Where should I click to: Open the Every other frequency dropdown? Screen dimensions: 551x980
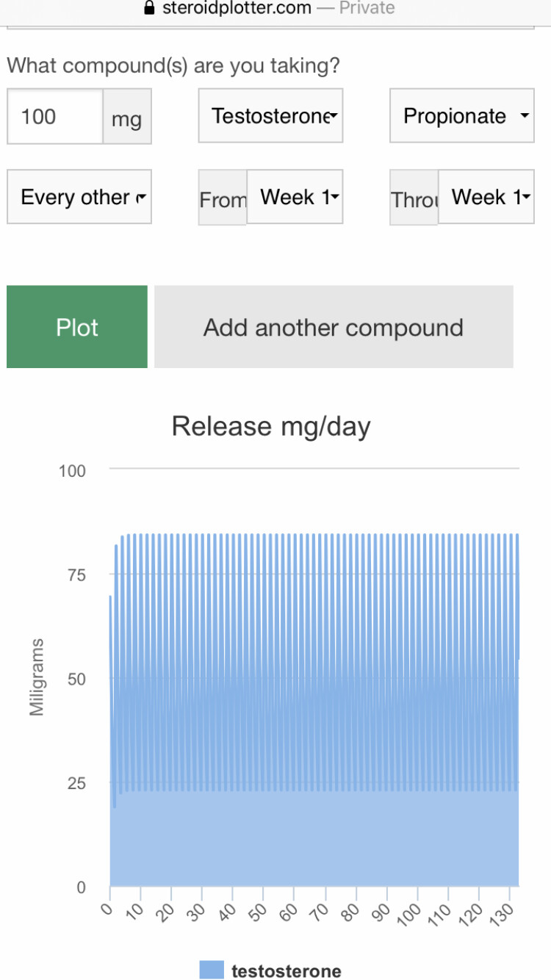pyautogui.click(x=79, y=197)
